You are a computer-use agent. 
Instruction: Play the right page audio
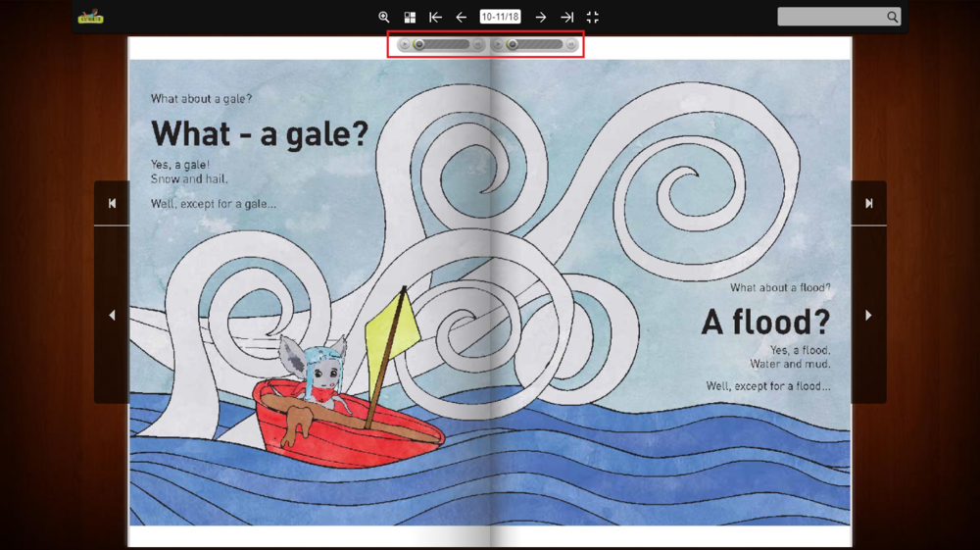498,44
